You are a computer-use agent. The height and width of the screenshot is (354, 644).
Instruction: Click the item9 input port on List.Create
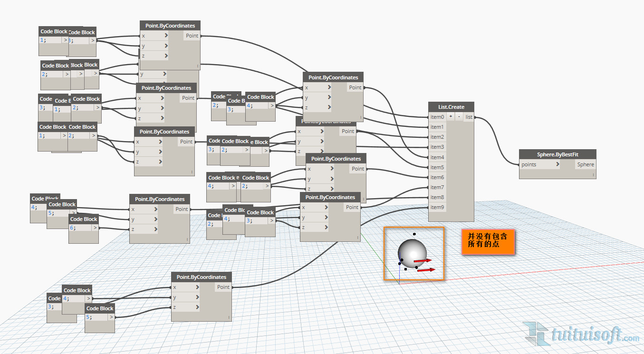[437, 207]
